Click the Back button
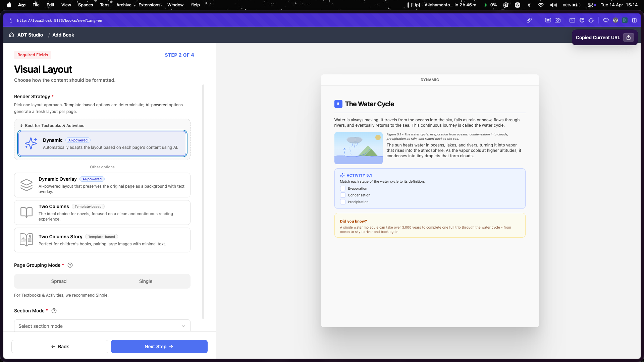The height and width of the screenshot is (362, 644). 60,347
